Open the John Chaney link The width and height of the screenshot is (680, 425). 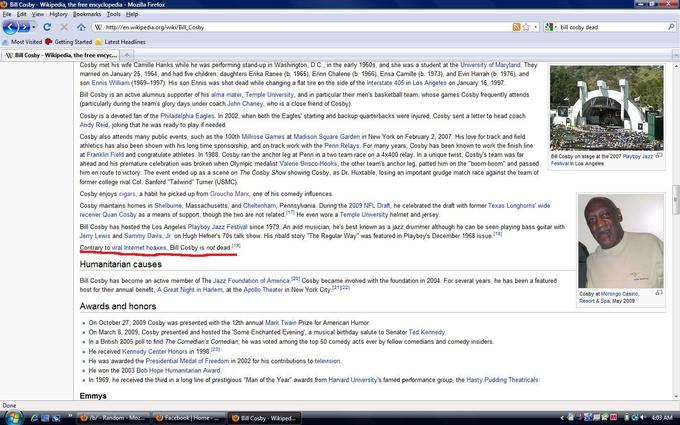click(245, 104)
